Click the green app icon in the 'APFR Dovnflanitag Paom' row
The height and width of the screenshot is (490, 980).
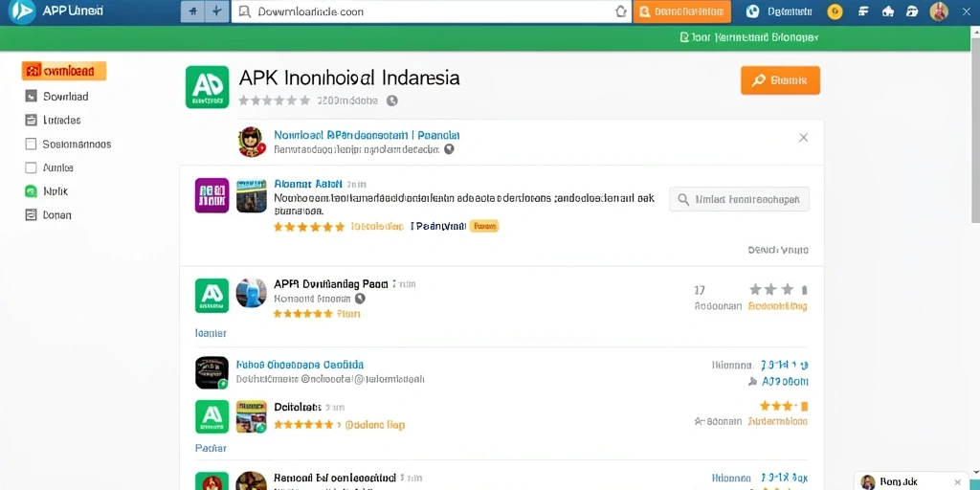212,295
